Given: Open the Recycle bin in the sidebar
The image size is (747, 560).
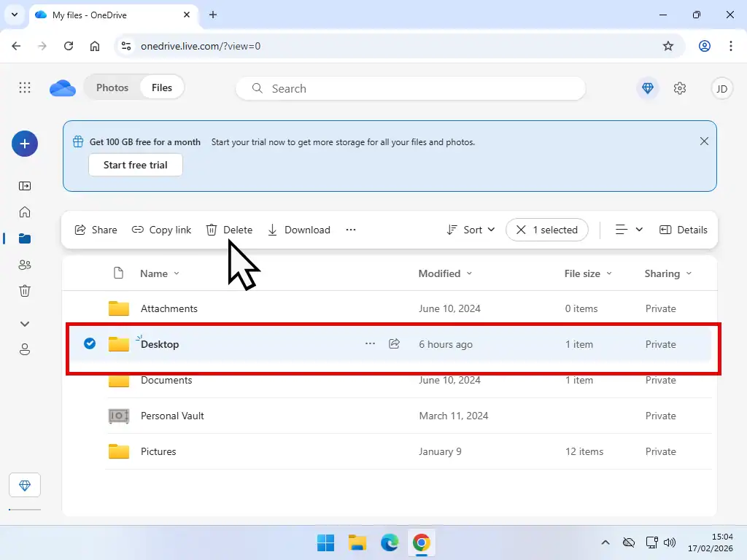Looking at the screenshot, I should 25,291.
